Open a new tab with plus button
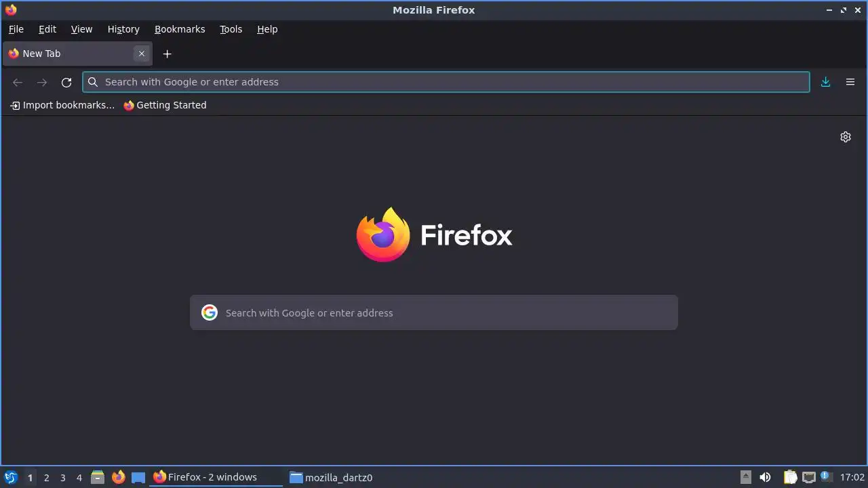868x488 pixels. pos(167,54)
